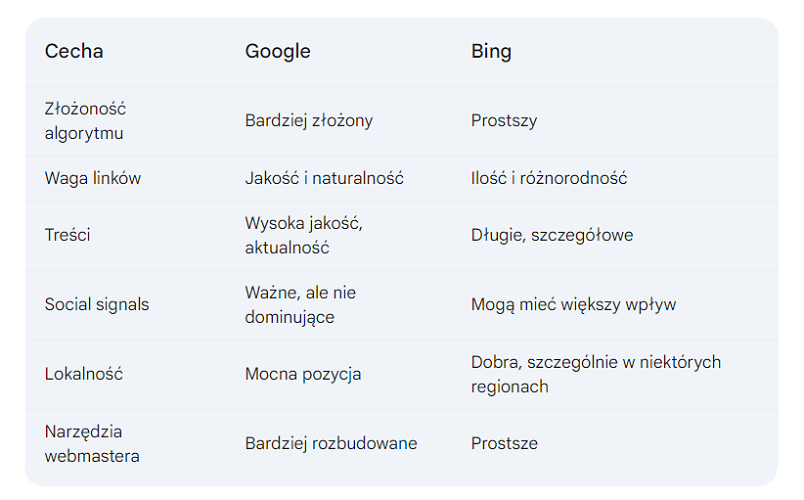
Task: Select the "Waga linków" row label
Action: click(93, 178)
